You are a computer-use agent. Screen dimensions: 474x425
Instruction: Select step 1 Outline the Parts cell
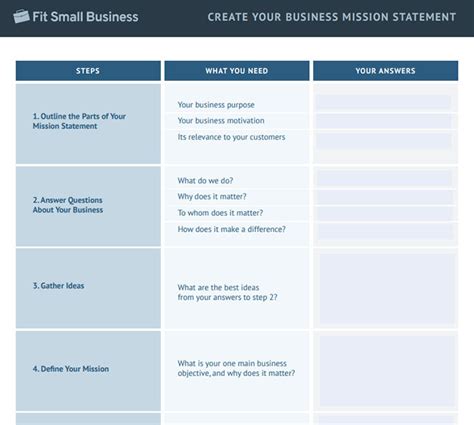88,124
